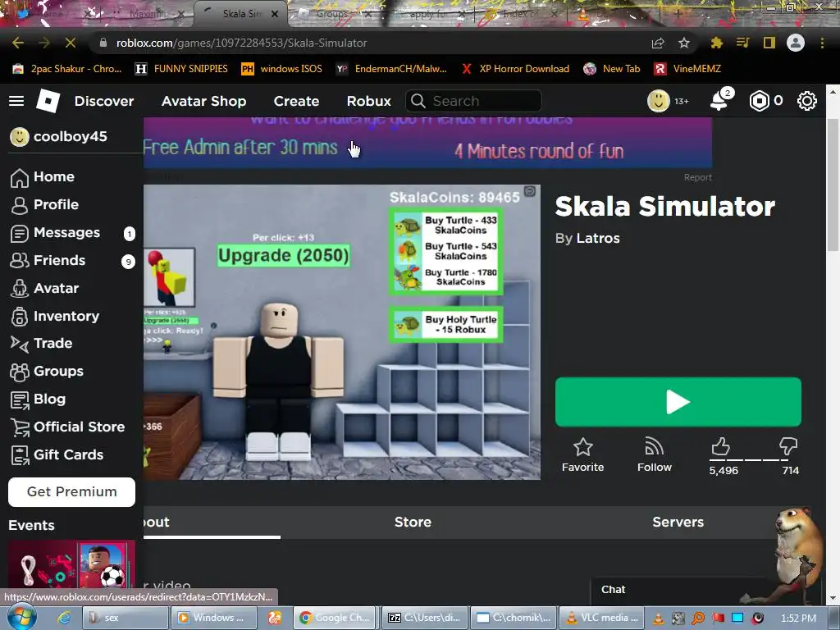The image size is (840, 630).
Task: Open the 'sex' taskbar window
Action: [126, 618]
